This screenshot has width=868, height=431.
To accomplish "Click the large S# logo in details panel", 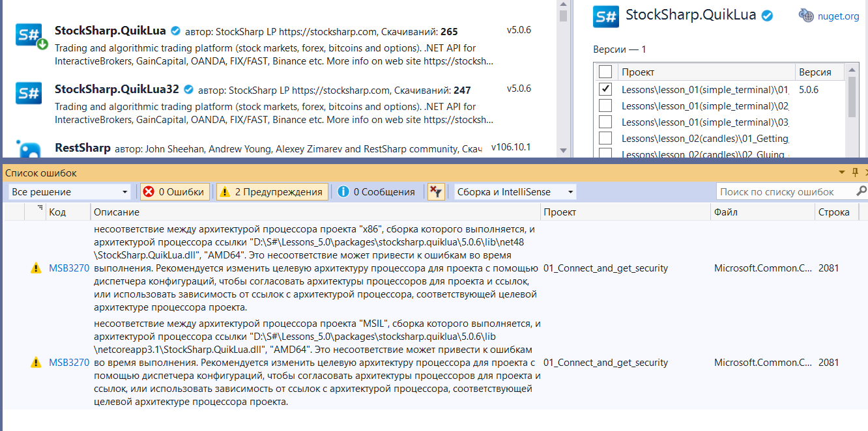I will [x=606, y=16].
